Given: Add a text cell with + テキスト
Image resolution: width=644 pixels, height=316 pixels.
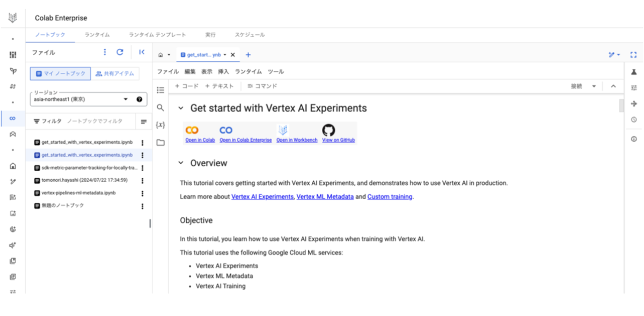Looking at the screenshot, I should pos(219,86).
